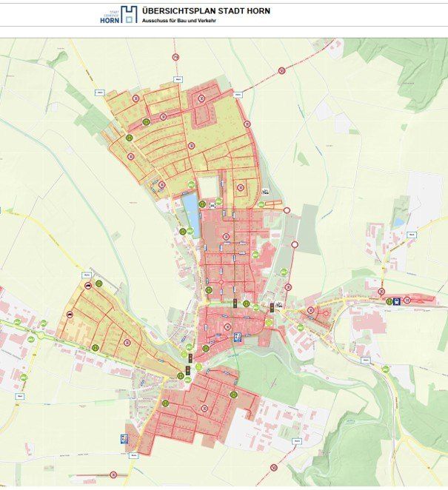Click the town sign above the western district's no-cars sign
The width and height of the screenshot is (448, 490).
[x=87, y=275]
